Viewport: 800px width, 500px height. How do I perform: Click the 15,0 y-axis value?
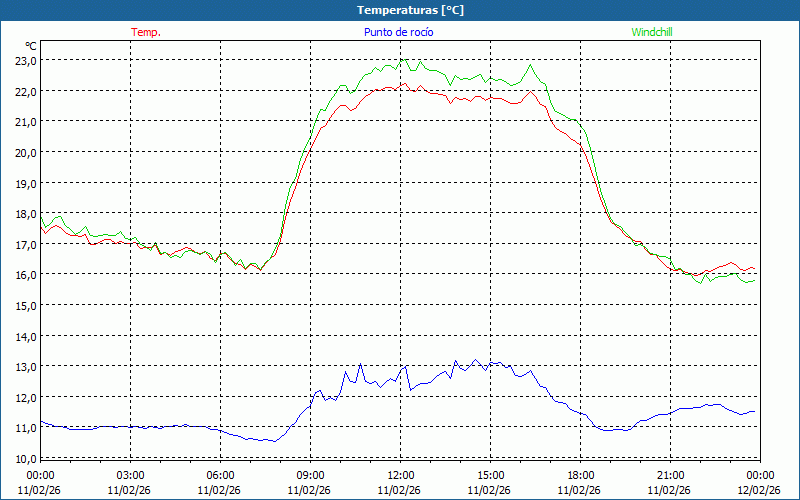(x=25, y=305)
